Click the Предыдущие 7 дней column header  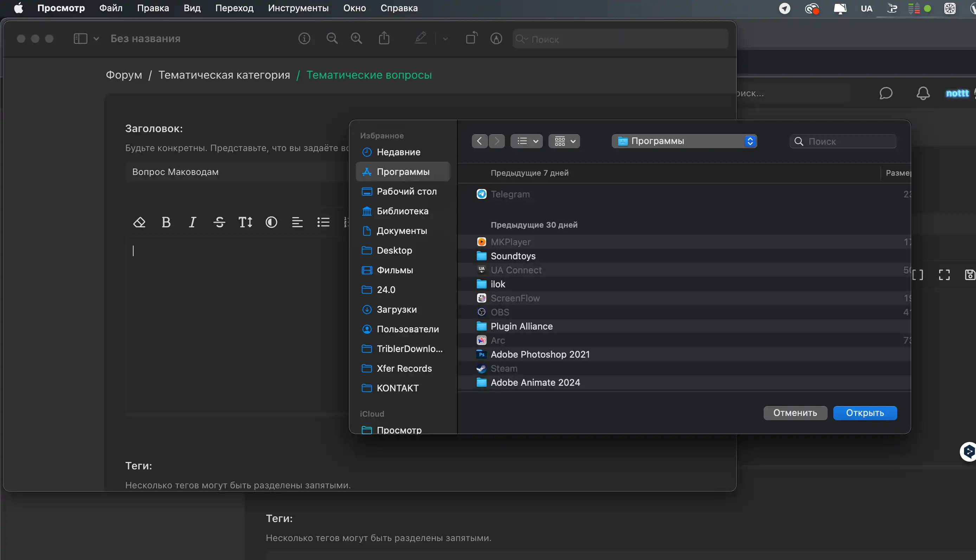point(529,173)
